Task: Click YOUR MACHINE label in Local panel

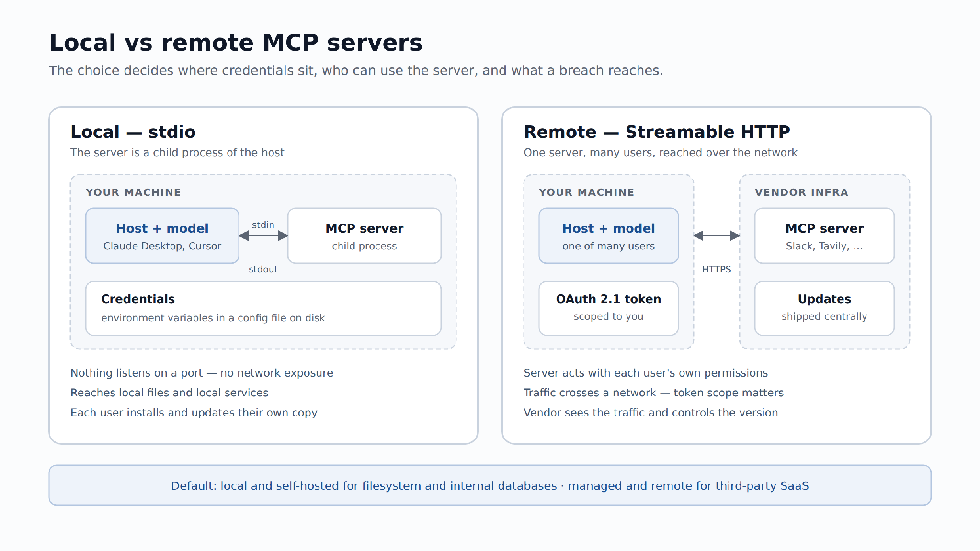Action: (133, 192)
